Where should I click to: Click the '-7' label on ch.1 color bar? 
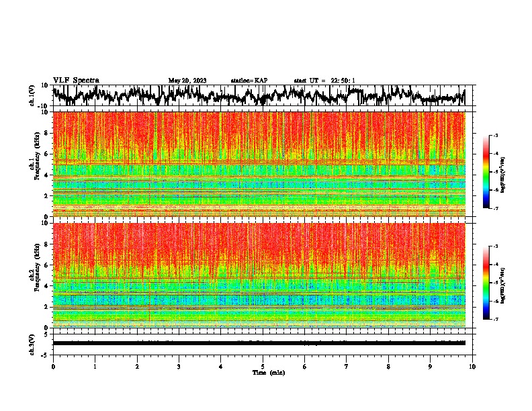click(x=495, y=208)
